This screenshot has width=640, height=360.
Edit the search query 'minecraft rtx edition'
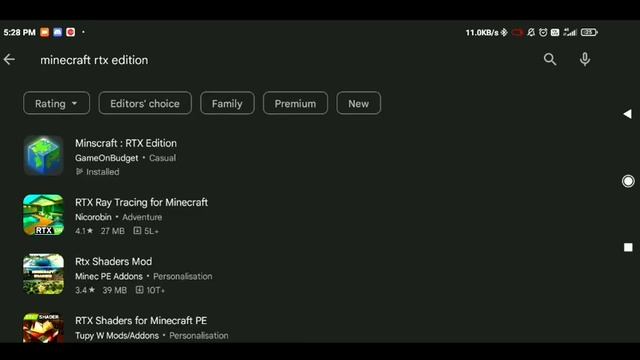(94, 60)
